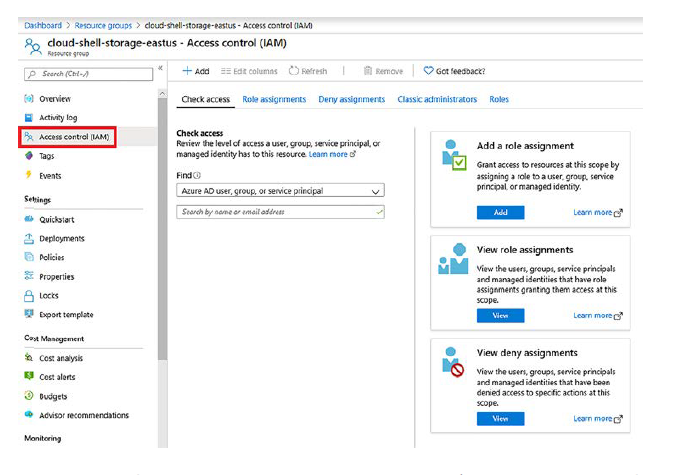Screen dimensions: 680x475
Task: Open the Classic administrators tab
Action: tap(437, 100)
